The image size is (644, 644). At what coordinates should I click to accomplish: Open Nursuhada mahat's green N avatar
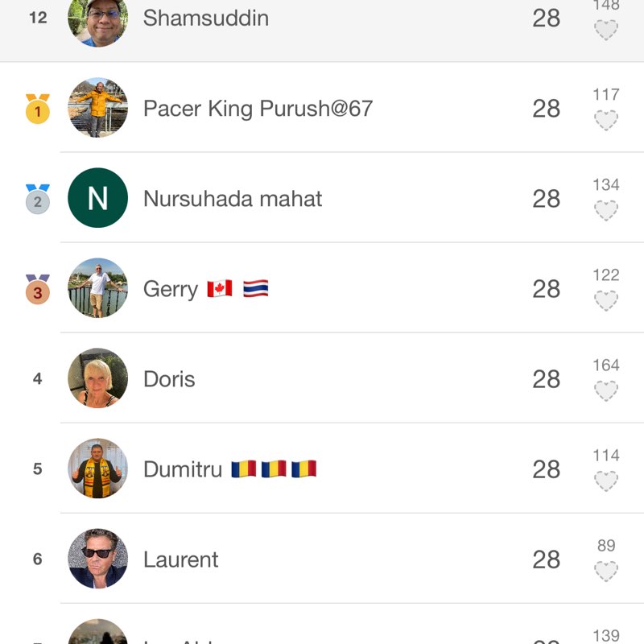click(x=97, y=198)
